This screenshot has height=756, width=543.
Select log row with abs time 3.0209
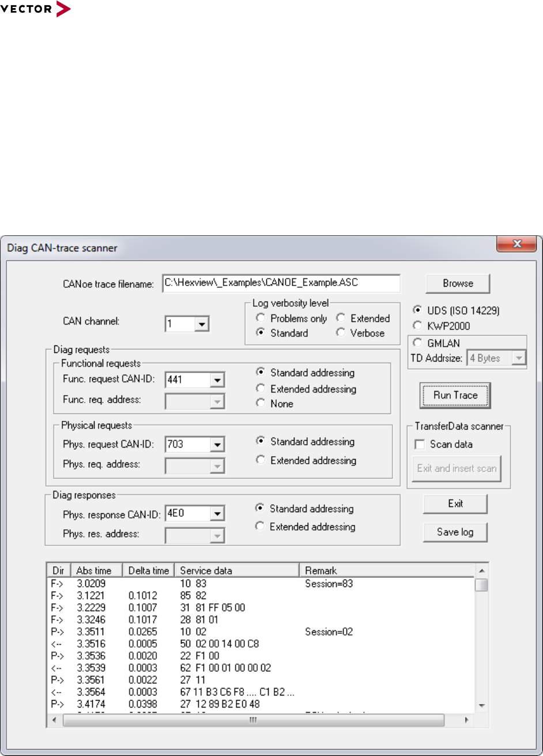click(x=261, y=584)
